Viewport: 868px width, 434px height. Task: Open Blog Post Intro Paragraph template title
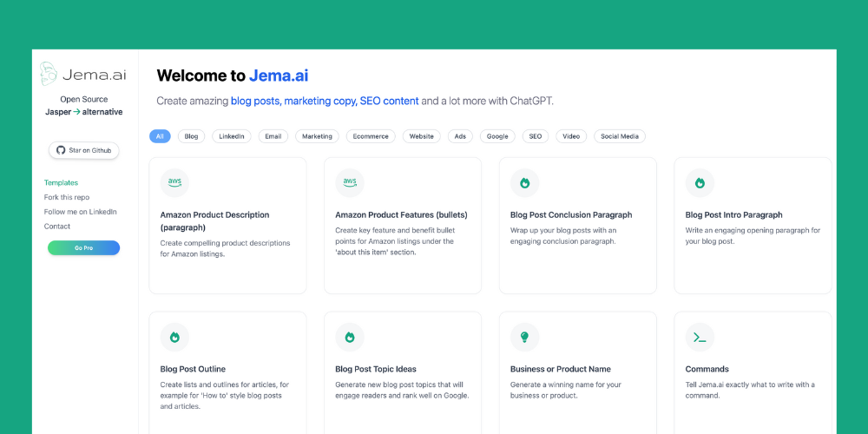733,214
